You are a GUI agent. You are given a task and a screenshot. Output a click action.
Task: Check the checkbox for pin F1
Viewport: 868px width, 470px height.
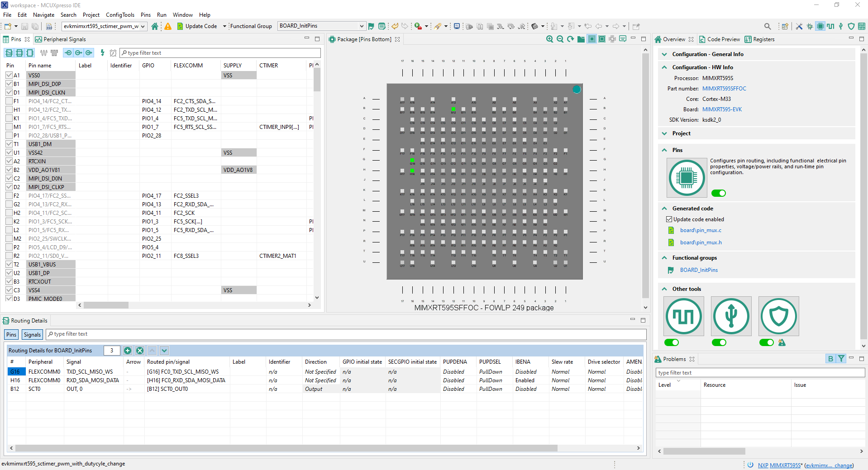click(x=9, y=101)
